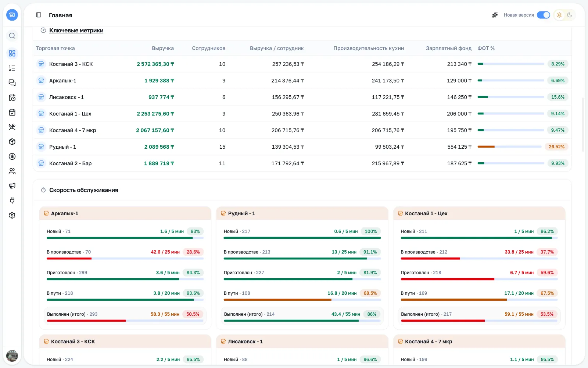This screenshot has width=588, height=368.
Task: Open the dollar finance icon in sidebar
Action: coord(12,156)
